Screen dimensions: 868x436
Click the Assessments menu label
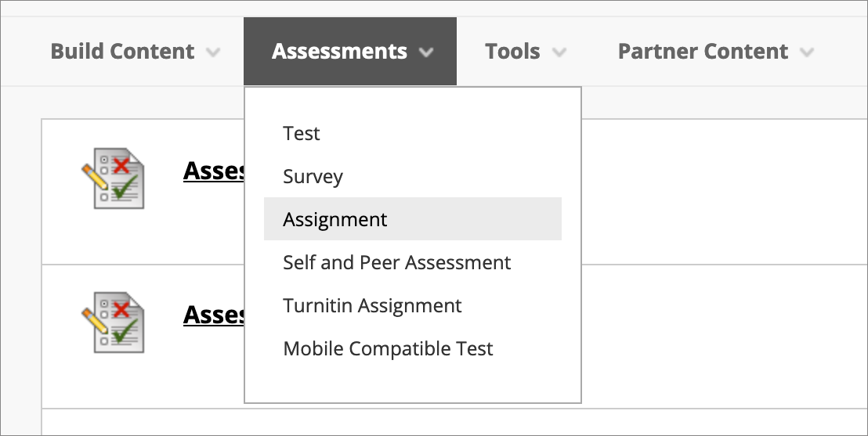tap(339, 51)
